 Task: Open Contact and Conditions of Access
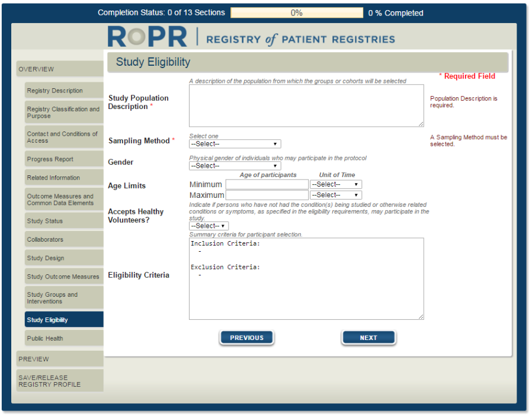click(64, 137)
